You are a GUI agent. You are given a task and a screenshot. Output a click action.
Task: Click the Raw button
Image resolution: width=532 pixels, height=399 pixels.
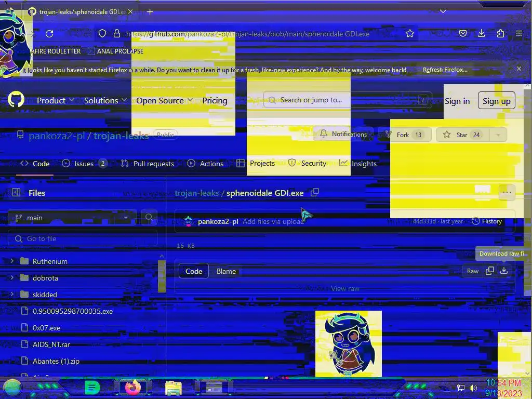click(473, 271)
